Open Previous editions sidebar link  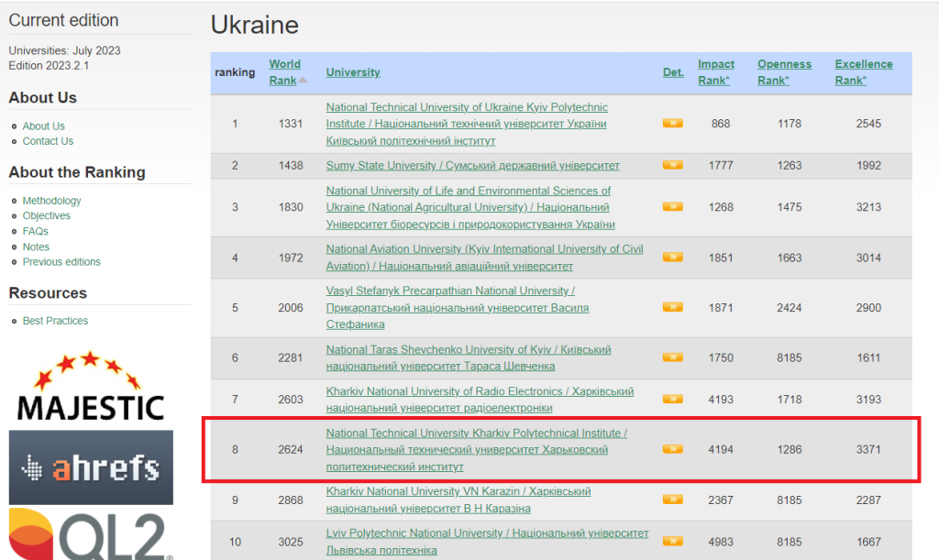click(61, 261)
